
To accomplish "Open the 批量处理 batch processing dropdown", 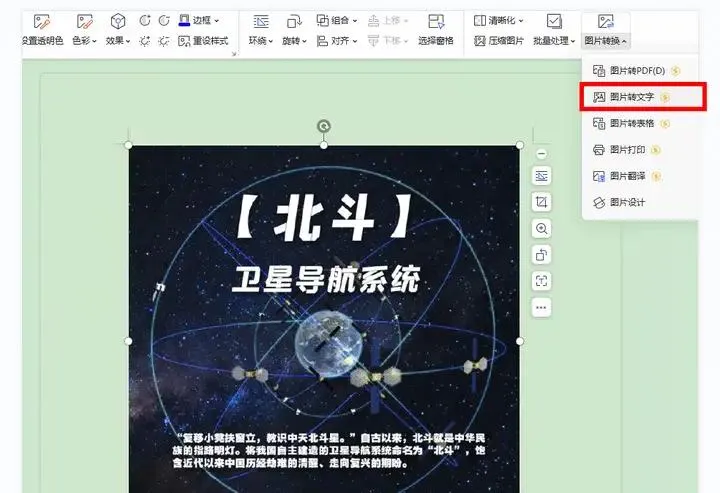I will pyautogui.click(x=554, y=29).
